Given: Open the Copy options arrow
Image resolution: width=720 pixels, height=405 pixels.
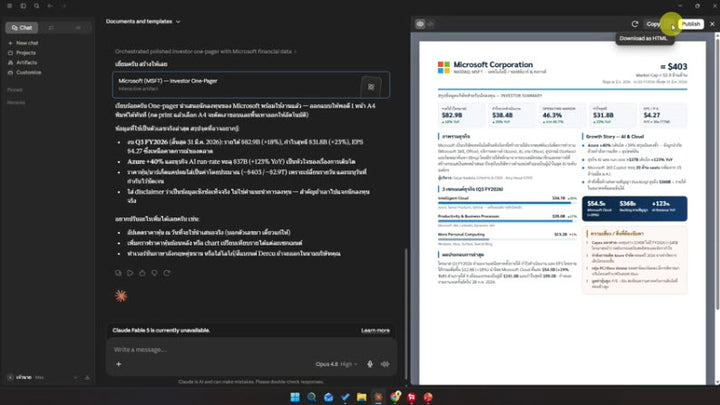Looking at the screenshot, I should 670,24.
